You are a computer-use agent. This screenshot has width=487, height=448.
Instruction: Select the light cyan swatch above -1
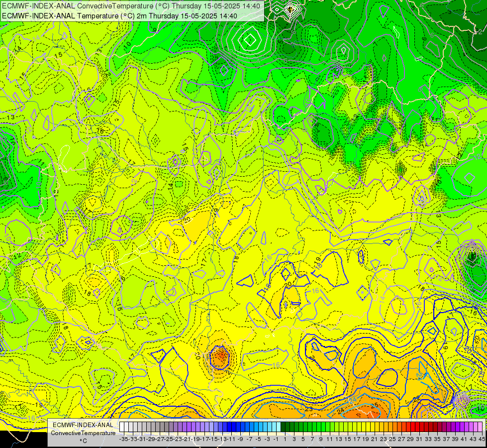coord(274,427)
